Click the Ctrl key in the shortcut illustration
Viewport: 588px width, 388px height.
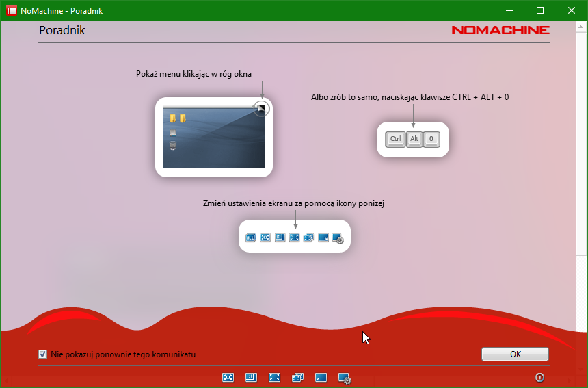point(395,139)
